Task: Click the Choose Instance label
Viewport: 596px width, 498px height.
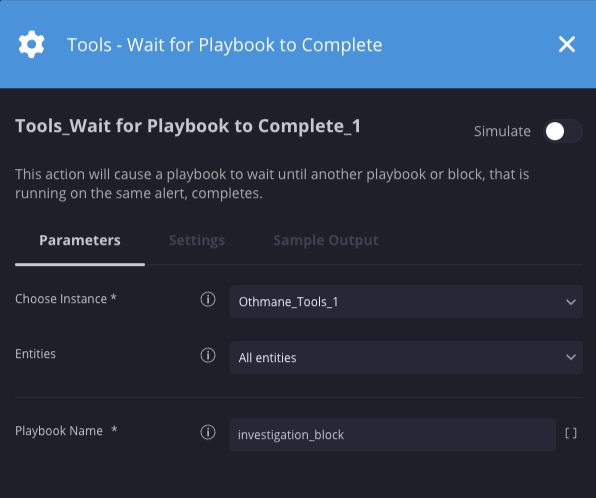Action: coord(66,299)
